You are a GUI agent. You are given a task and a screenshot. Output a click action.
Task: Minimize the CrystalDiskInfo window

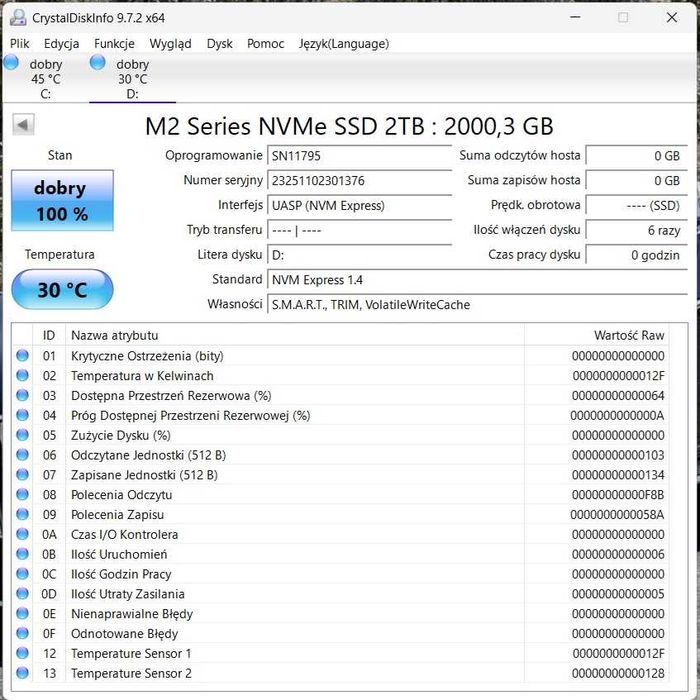coord(575,17)
